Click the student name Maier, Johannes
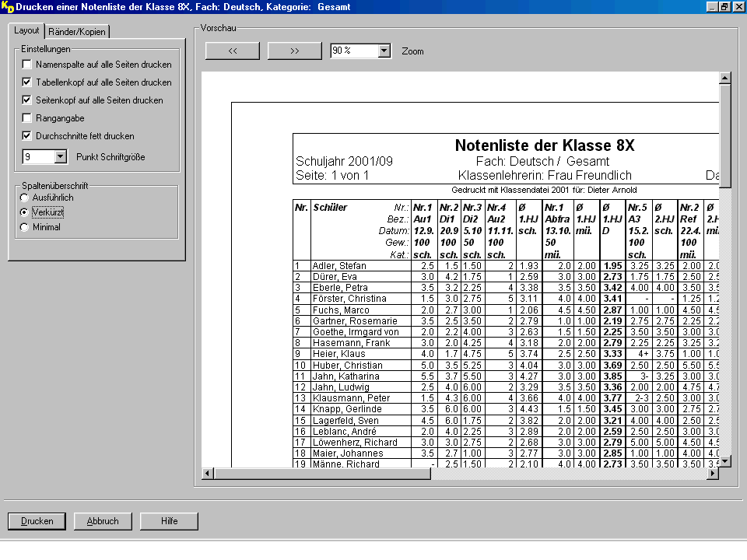This screenshot has width=747, height=560. [x=348, y=453]
